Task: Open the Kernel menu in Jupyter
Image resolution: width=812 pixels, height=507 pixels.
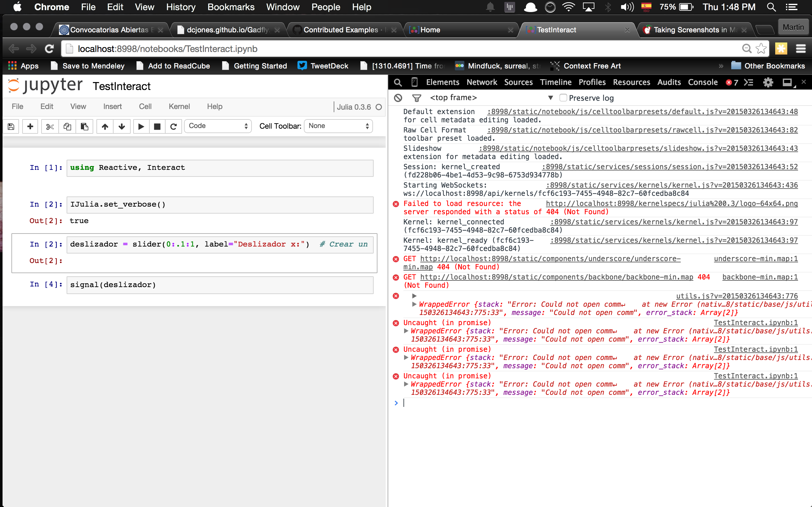Action: (179, 107)
